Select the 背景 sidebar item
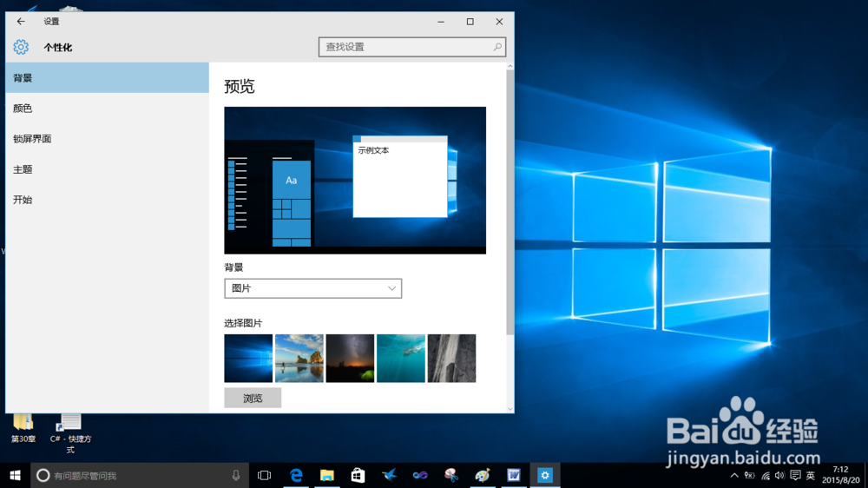The width and height of the screenshot is (868, 488). point(108,77)
